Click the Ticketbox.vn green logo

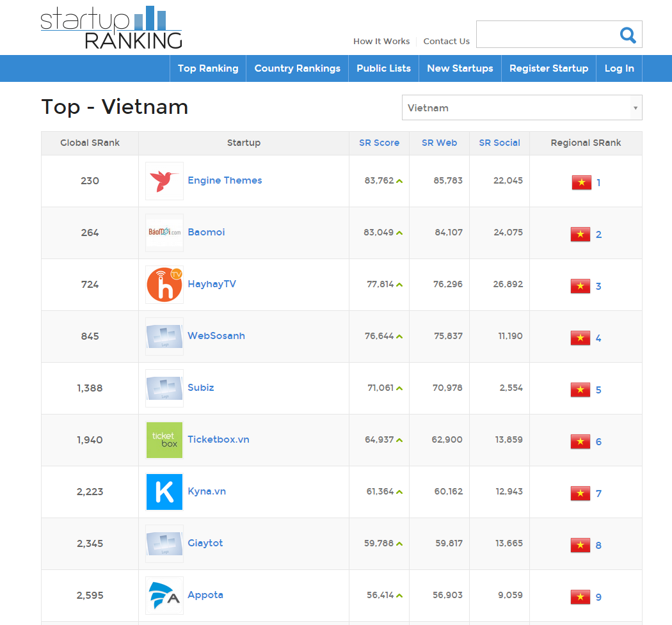(x=164, y=440)
